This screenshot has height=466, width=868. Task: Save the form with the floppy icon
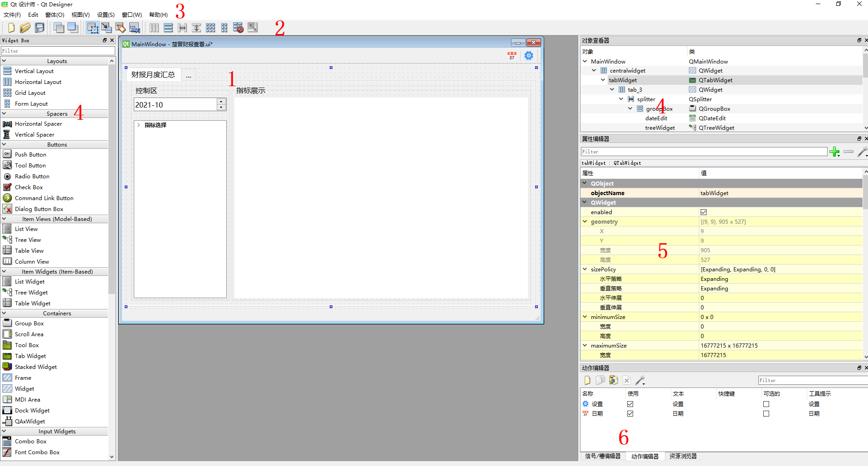pos(39,28)
